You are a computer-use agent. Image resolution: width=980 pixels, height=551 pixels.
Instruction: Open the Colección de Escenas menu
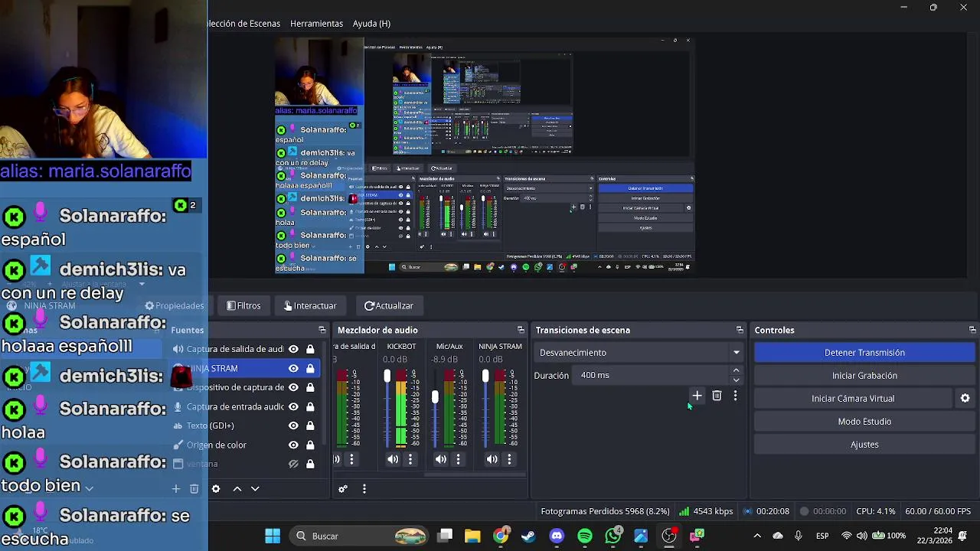coord(244,24)
